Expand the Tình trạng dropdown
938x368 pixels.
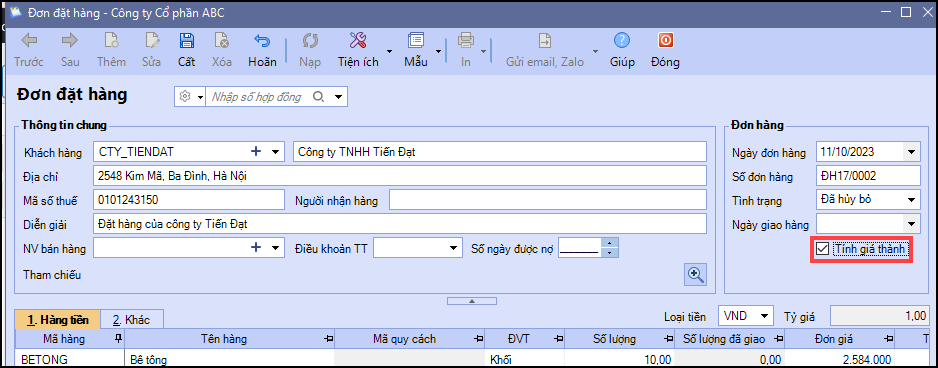point(911,200)
